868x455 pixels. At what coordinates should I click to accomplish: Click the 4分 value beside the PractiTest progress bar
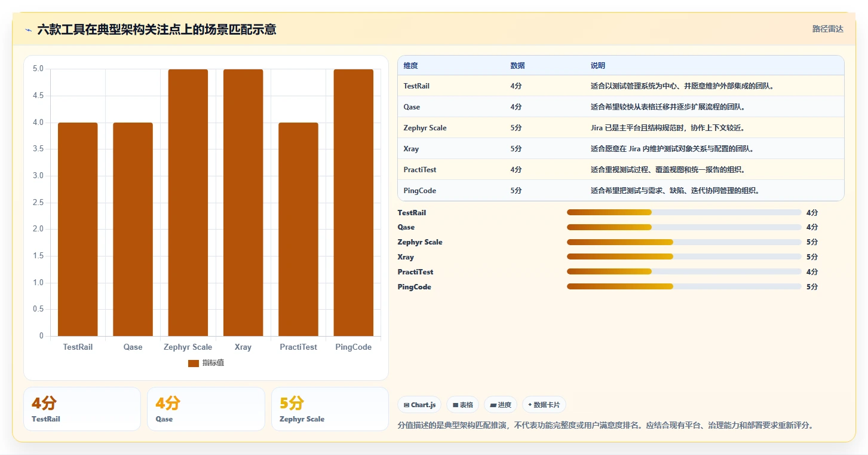[x=812, y=272]
